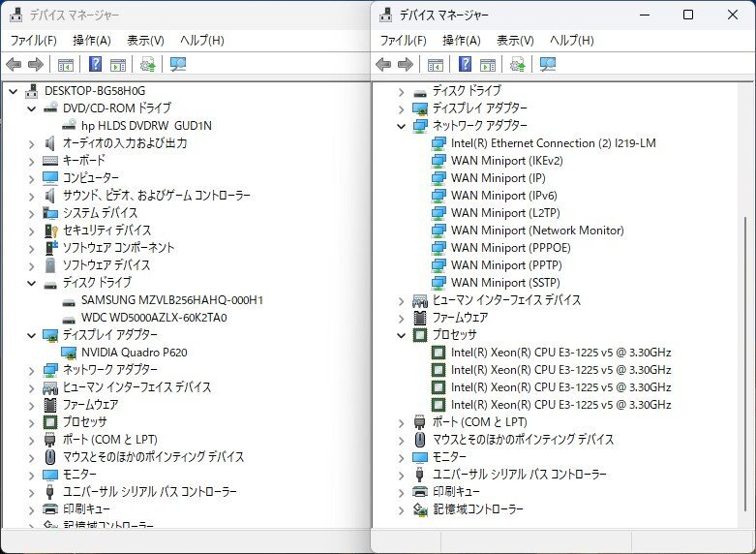Open Help icon in right window toolbar
Screen dimensions: 756x554
[466, 64]
